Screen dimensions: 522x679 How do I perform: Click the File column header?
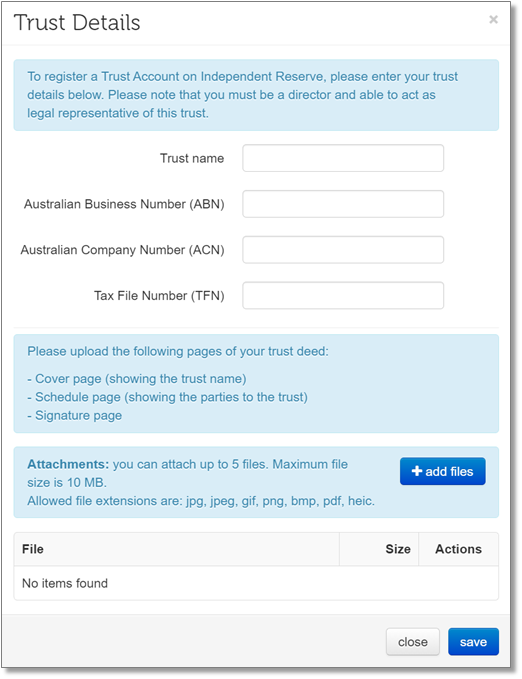coord(32,549)
